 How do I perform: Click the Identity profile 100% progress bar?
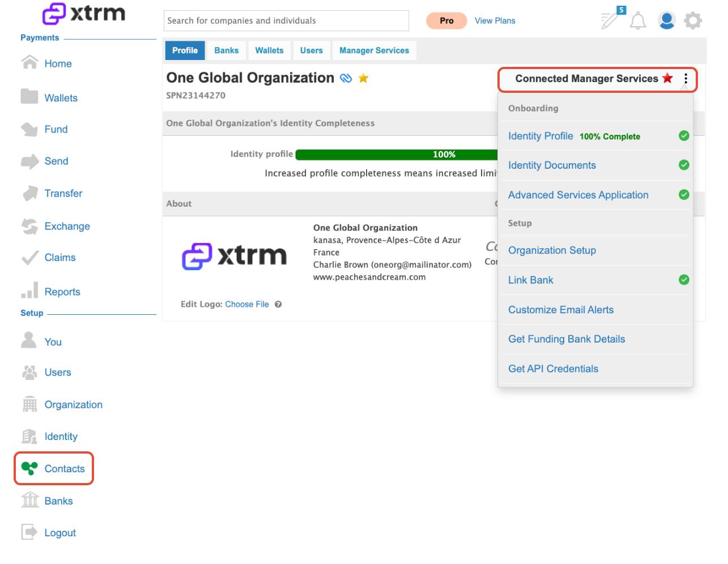click(397, 155)
